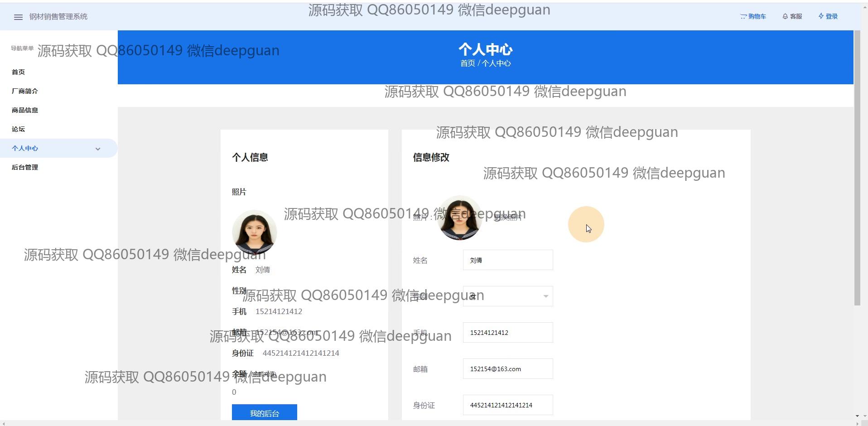Go to 首页 in the sidebar

(19, 72)
